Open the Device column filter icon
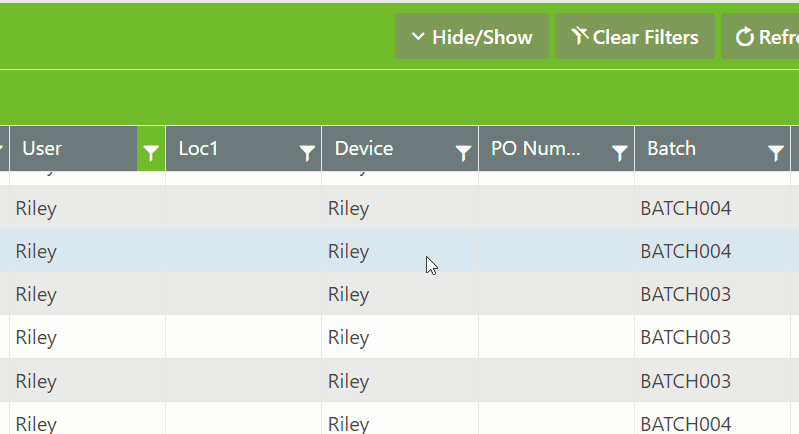This screenshot has width=799, height=434. [463, 152]
